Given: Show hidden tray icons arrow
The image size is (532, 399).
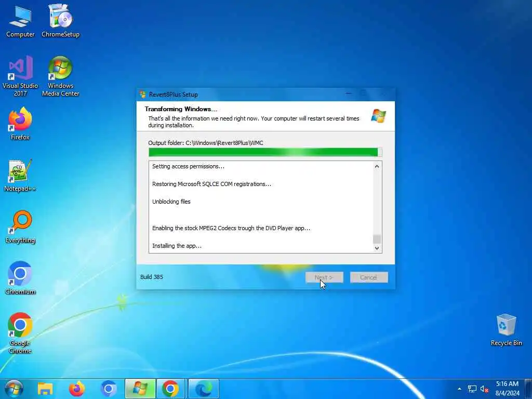Looking at the screenshot, I should [x=459, y=389].
